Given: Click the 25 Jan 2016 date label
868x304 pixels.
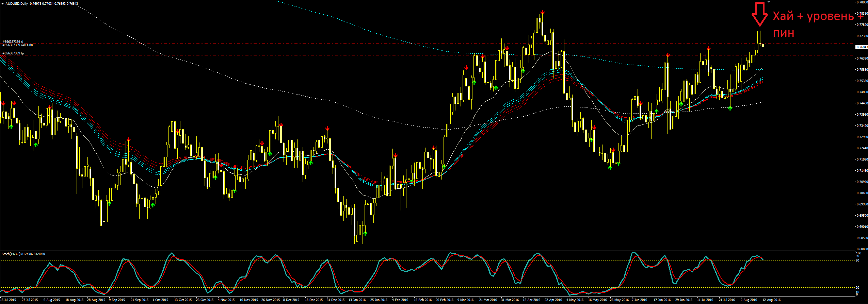Looking at the screenshot, I should coord(379,300).
